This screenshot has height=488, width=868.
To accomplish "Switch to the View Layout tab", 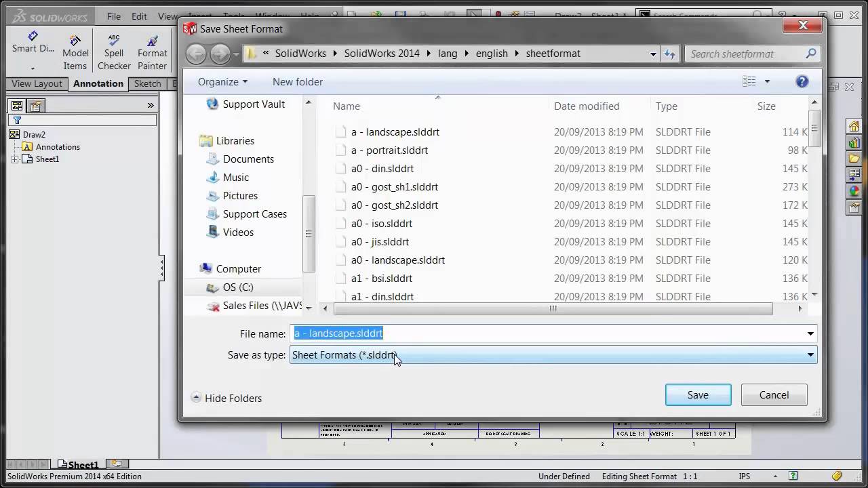I will tap(36, 83).
